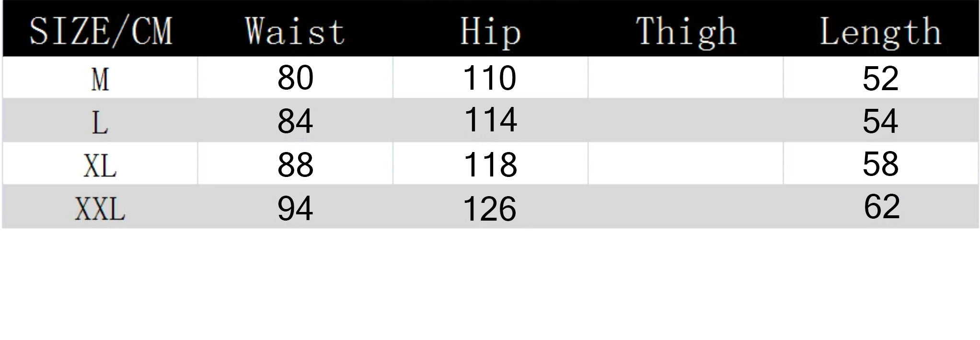Viewport: 980px width, 340px height.
Task: Click the SIZE/CM column header
Action: coord(101,32)
